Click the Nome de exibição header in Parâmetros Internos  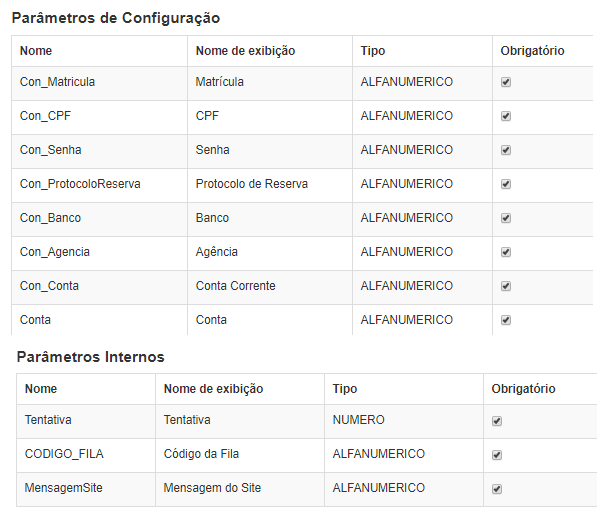click(240, 389)
